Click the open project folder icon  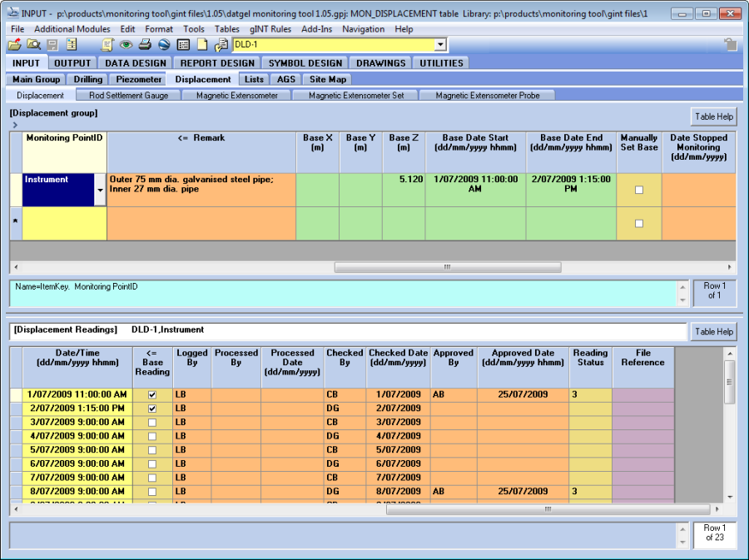point(14,45)
